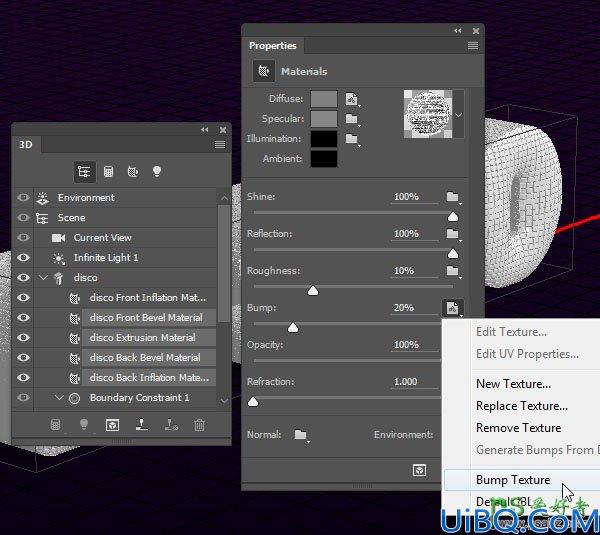
Task: Collapse the disco mesh tree
Action: (43, 277)
